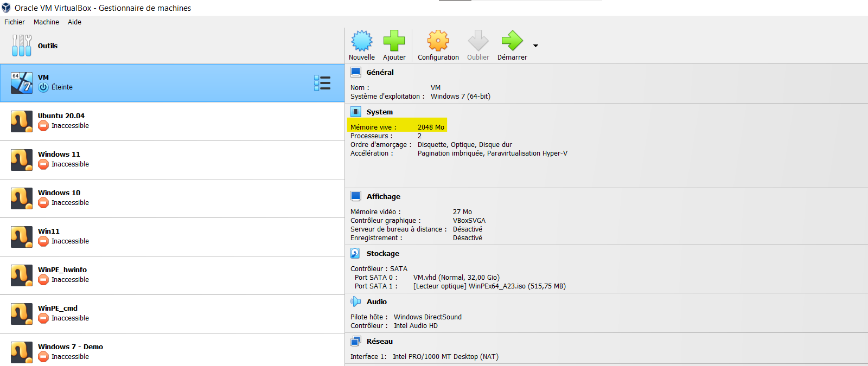Open Configuration with the orange gear
868x366 pixels.
[x=438, y=41]
